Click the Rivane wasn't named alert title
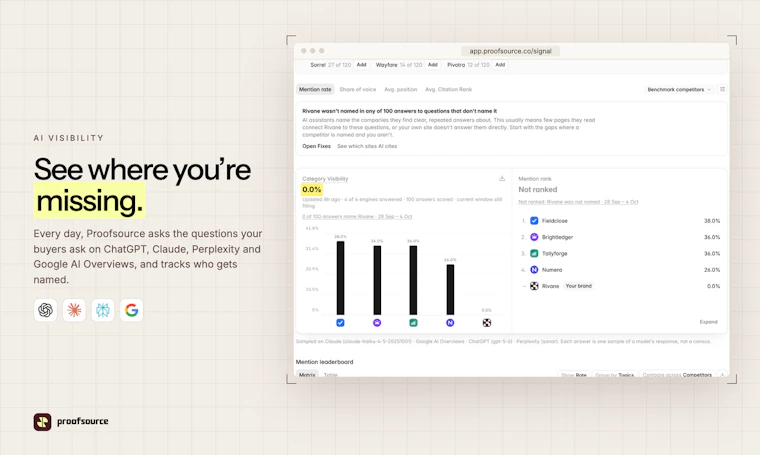The height and width of the screenshot is (455, 760). click(399, 111)
